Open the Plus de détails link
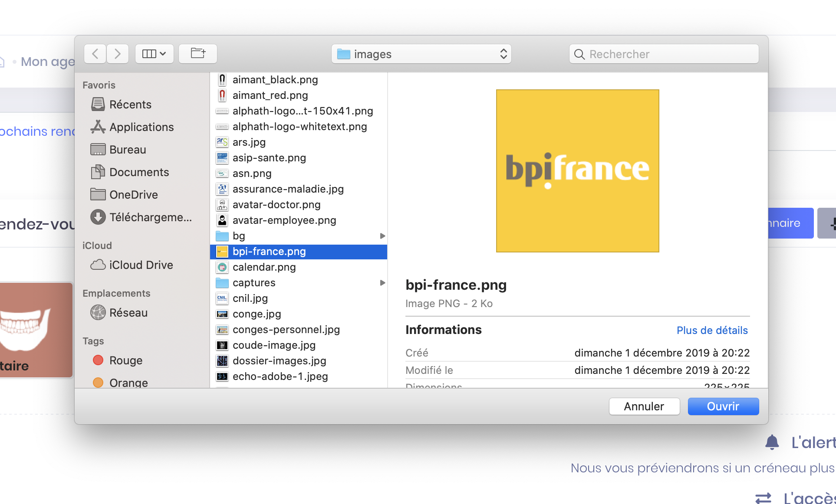Image resolution: width=836 pixels, height=504 pixels. click(x=712, y=331)
